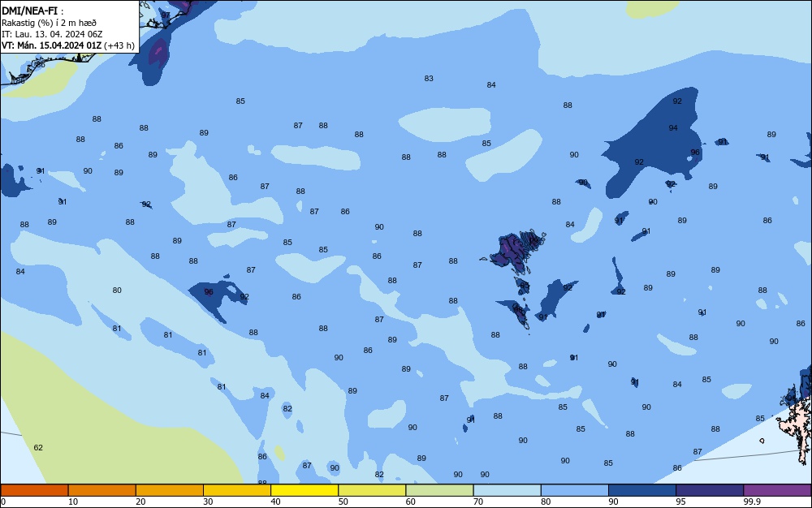812x508 pixels.
Task: Click the 95–99.9 dark purple legend swatch
Action: [x=710, y=490]
